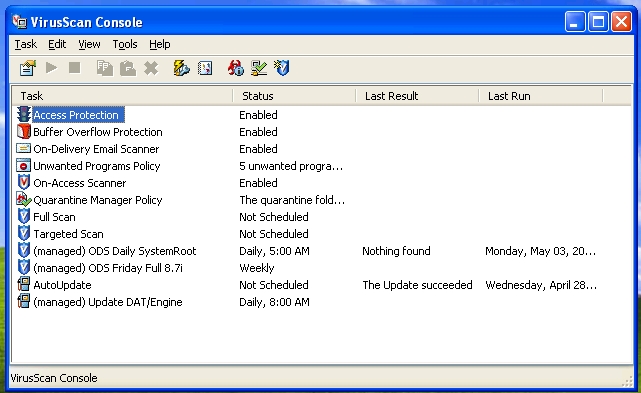This screenshot has height=393, width=641.
Task: Click the 'Monday, May 03, 20...' last run cell
Action: 540,251
